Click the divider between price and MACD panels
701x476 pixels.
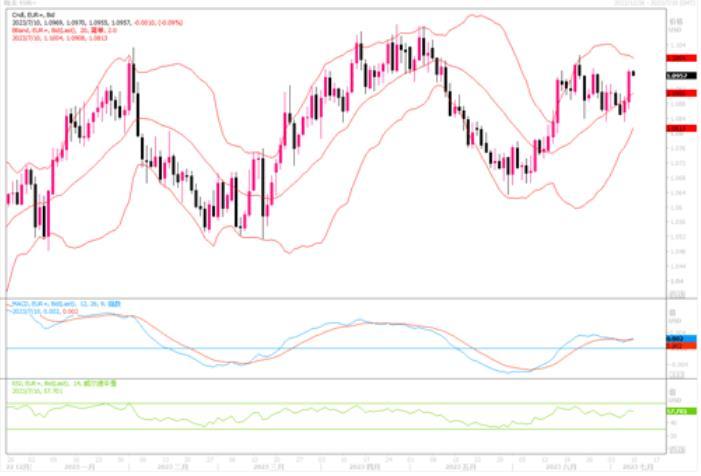pos(330,298)
